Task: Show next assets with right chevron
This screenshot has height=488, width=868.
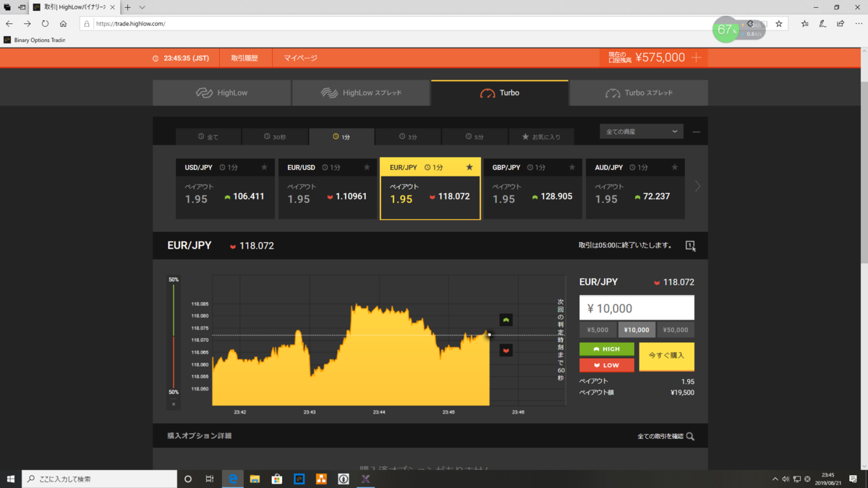Action: (697, 187)
